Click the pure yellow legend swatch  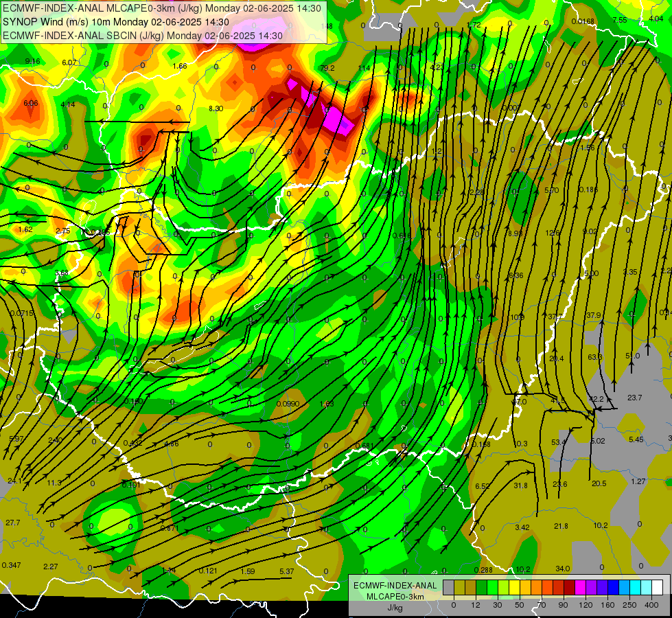tap(514, 587)
